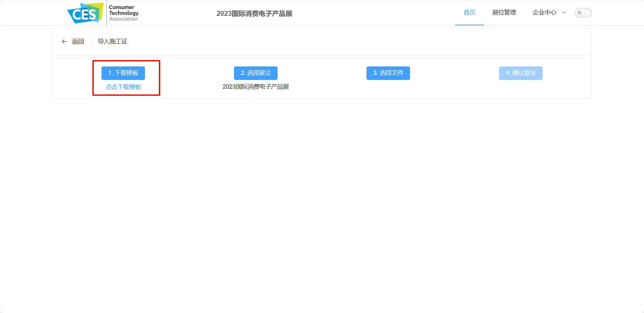The image size is (644, 313).
Task: Click the 点击下载模板 link
Action: coord(123,87)
